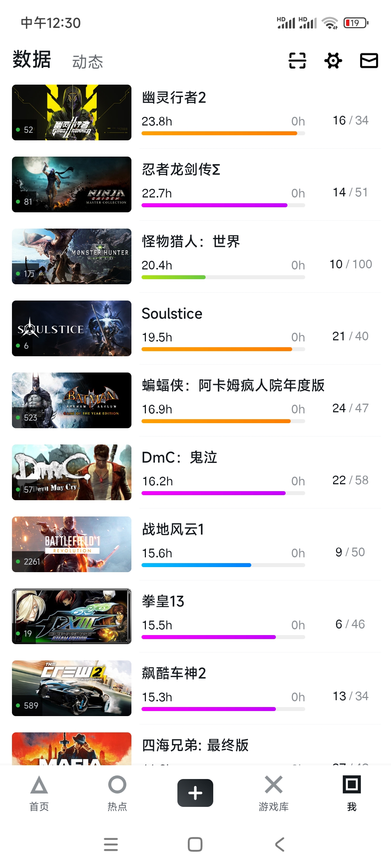Open the mail inbox icon
The height and width of the screenshot is (868, 391).
(x=369, y=60)
